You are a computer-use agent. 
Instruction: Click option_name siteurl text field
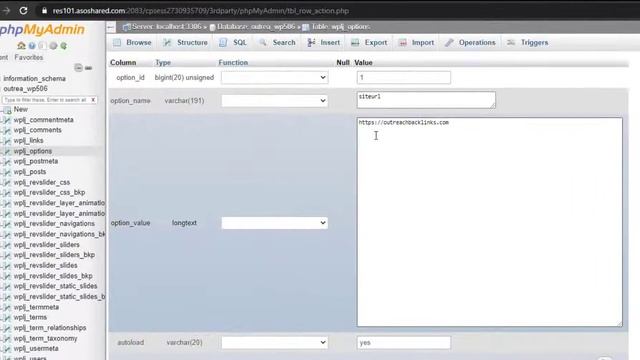coord(426,100)
